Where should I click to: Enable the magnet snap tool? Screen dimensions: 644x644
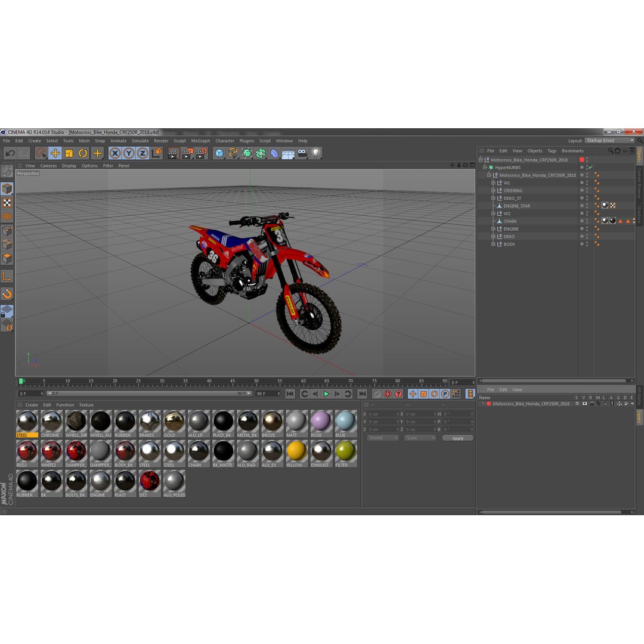click(x=7, y=293)
